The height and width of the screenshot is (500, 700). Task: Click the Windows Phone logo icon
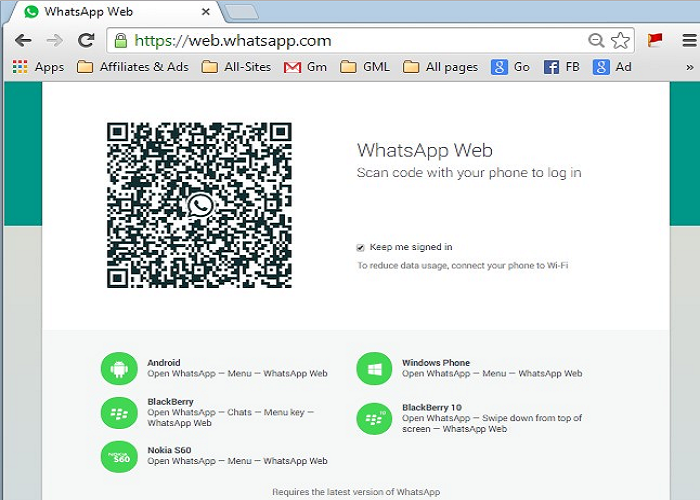point(374,368)
